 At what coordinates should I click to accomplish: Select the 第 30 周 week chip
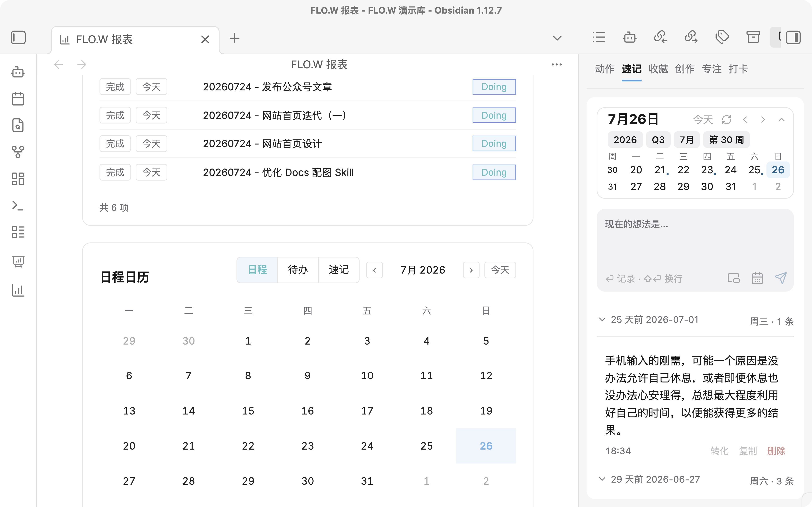click(x=726, y=140)
